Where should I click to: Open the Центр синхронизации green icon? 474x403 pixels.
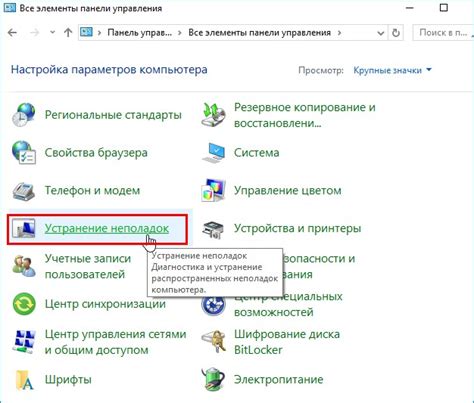pos(24,304)
